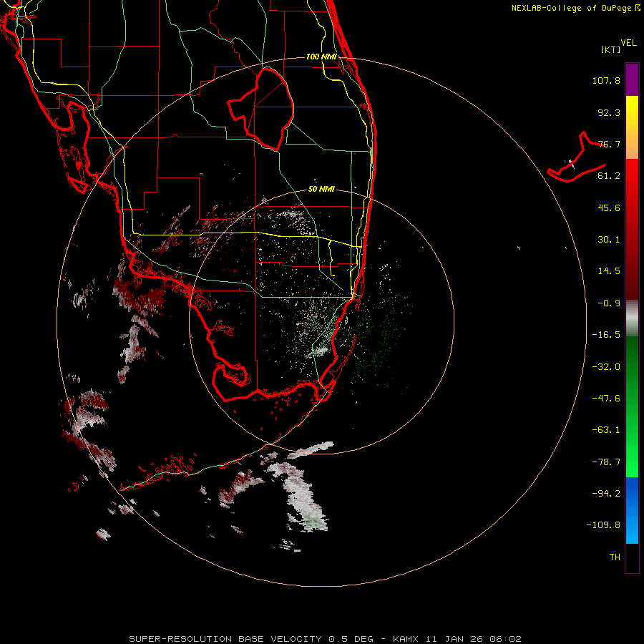Click the 107.8 legend value
The image size is (644, 644).
pos(606,80)
